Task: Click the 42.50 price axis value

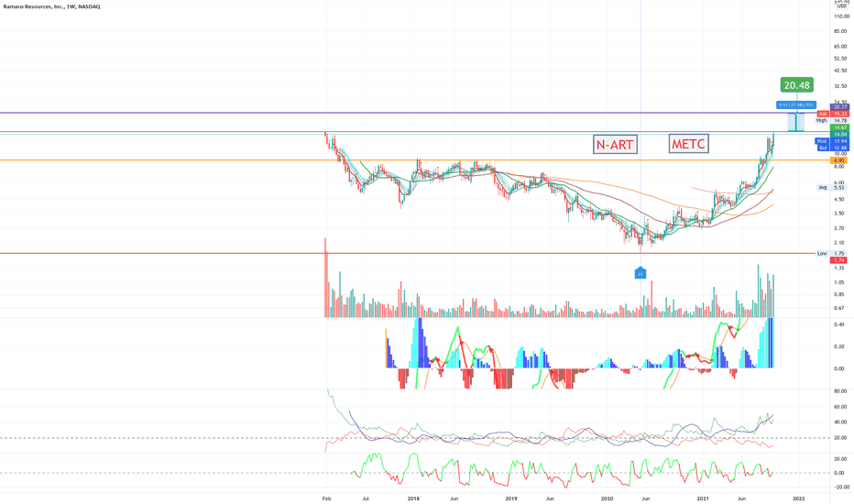Action: (840, 71)
